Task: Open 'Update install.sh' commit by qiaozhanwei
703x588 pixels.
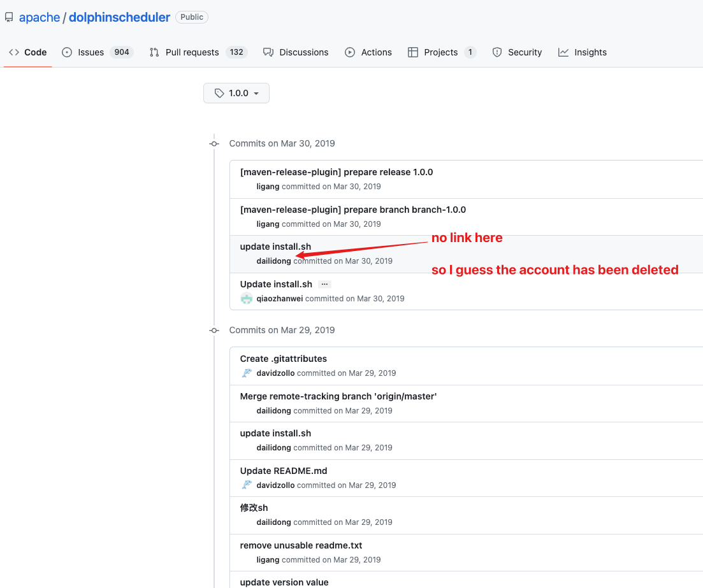Action: pos(276,284)
